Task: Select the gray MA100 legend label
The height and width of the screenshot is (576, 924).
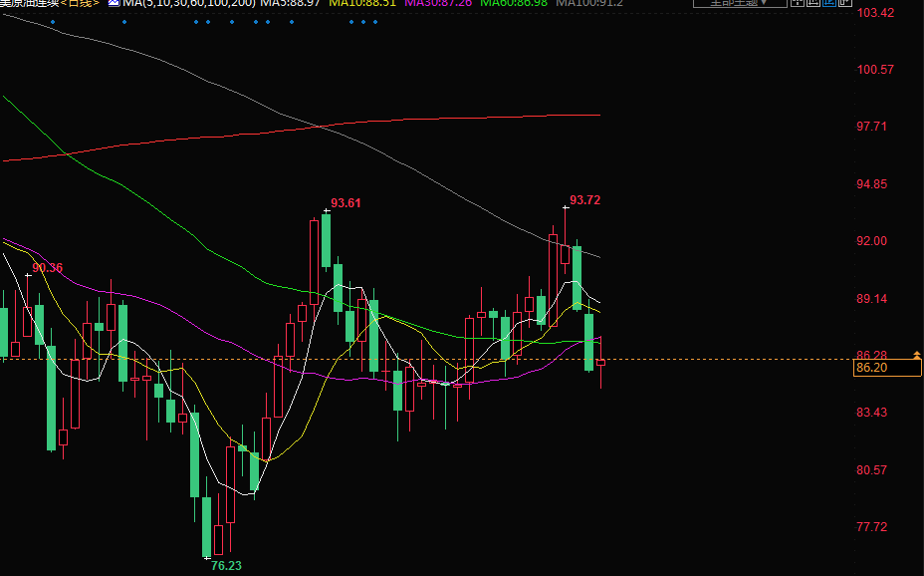Action: [x=589, y=3]
